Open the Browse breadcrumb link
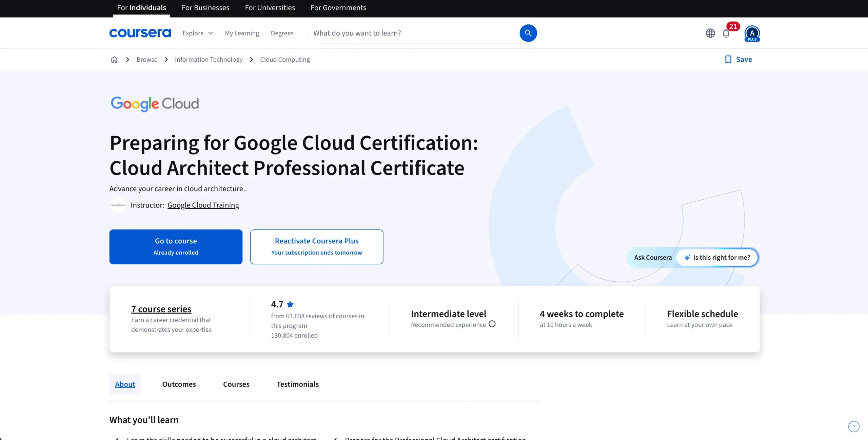The width and height of the screenshot is (868, 440). tap(147, 60)
